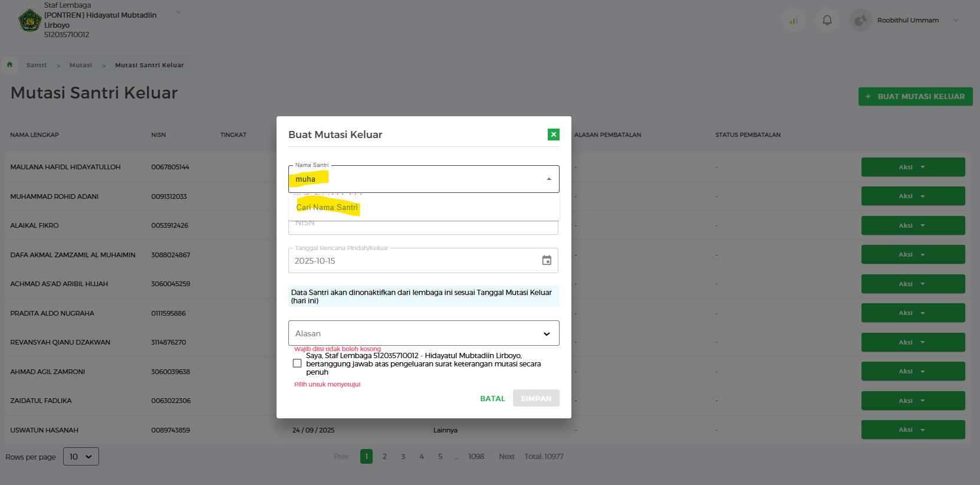Image resolution: width=980 pixels, height=485 pixels.
Task: Select the Cari Nama Santri option
Action: tap(327, 208)
